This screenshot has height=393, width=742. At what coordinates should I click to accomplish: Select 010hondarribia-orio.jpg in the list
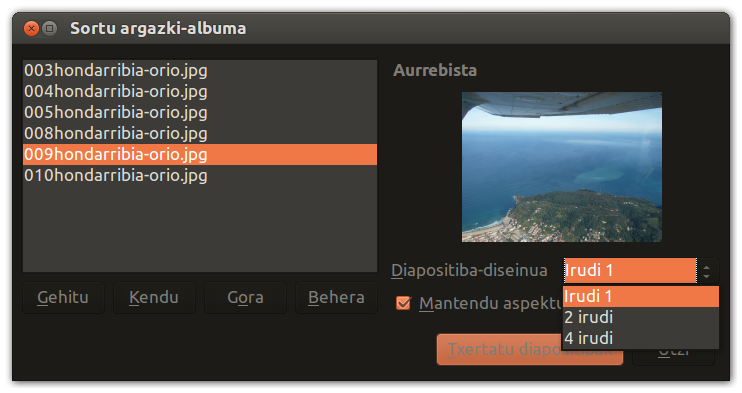[x=200, y=176]
